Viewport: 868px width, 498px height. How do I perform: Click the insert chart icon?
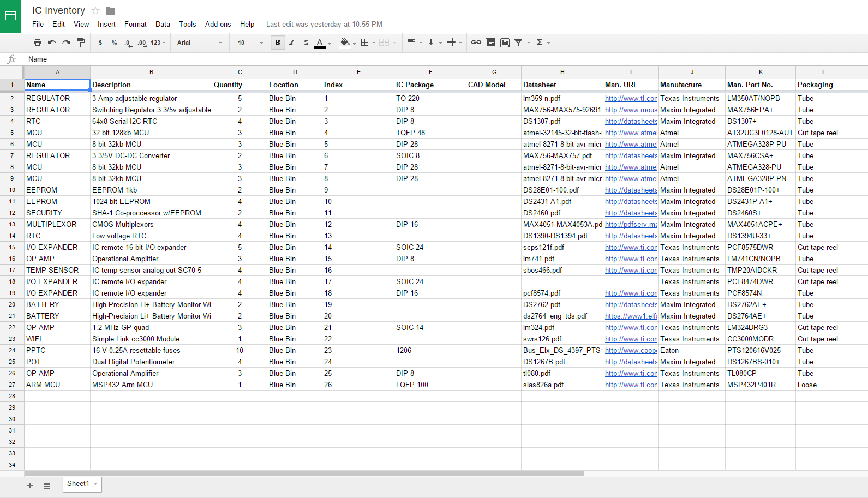coord(505,43)
